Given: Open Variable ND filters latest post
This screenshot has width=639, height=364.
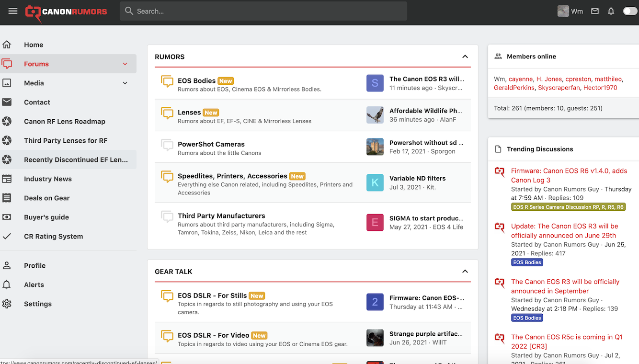Looking at the screenshot, I should pyautogui.click(x=418, y=178).
